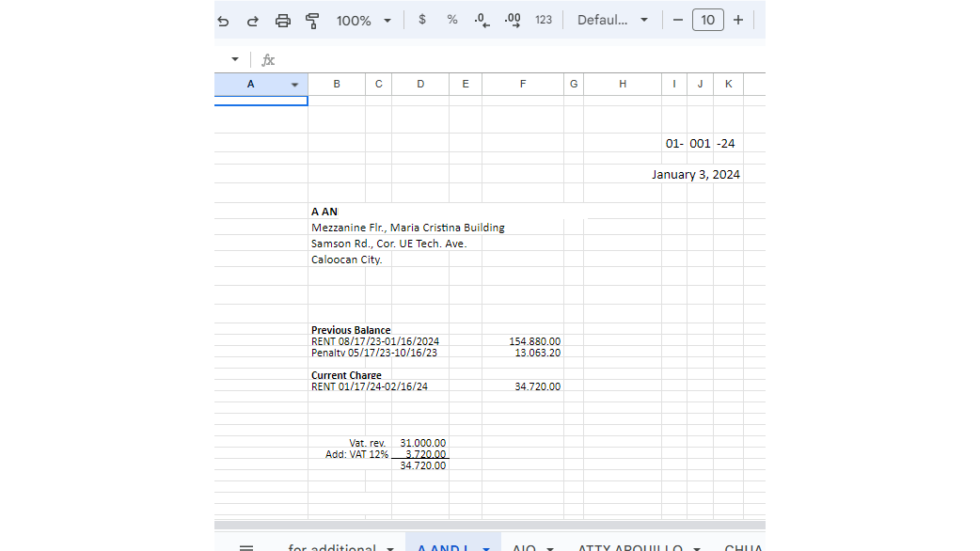Print the spreadsheet

[282, 21]
